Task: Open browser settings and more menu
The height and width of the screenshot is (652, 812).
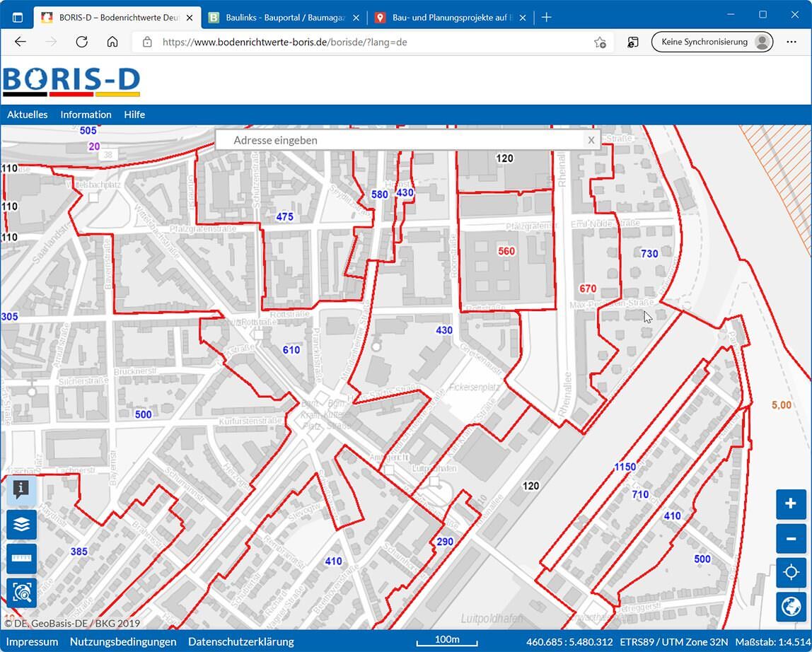Action: pos(791,42)
